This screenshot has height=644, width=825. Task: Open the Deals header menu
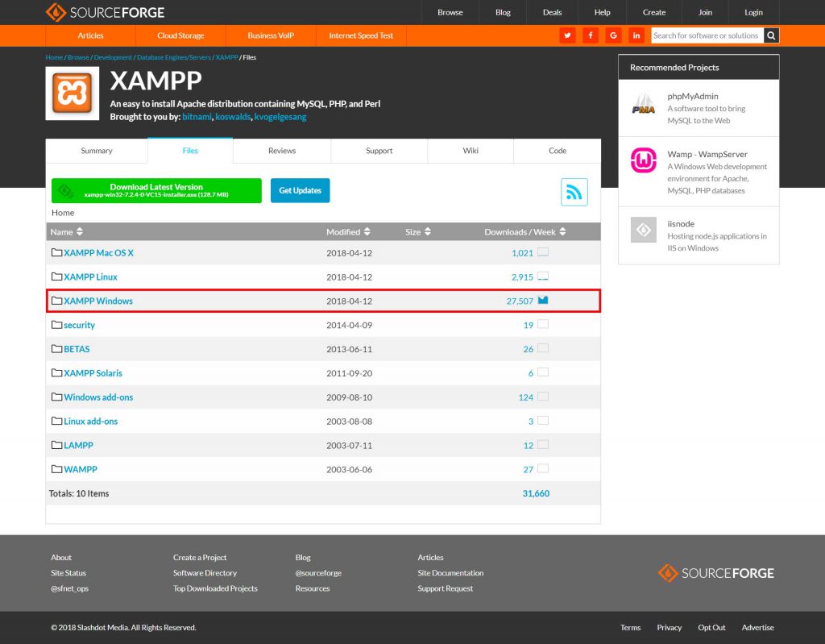pos(553,12)
